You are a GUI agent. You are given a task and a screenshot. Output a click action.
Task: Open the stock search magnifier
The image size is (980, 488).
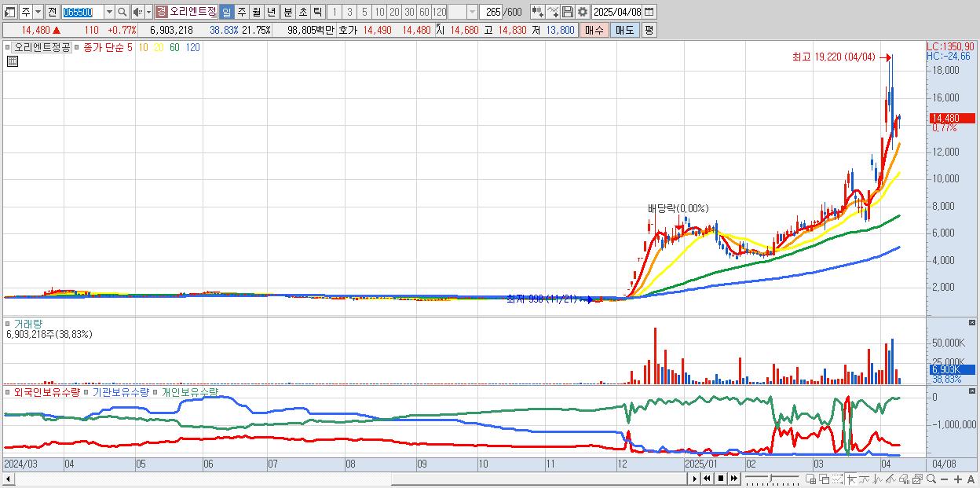coord(122,12)
